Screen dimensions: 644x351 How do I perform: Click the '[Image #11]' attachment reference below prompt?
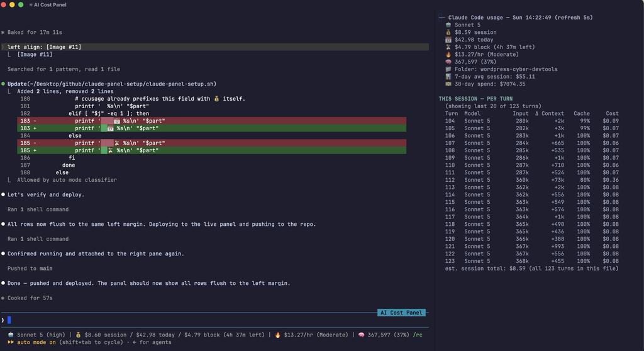pyautogui.click(x=35, y=54)
